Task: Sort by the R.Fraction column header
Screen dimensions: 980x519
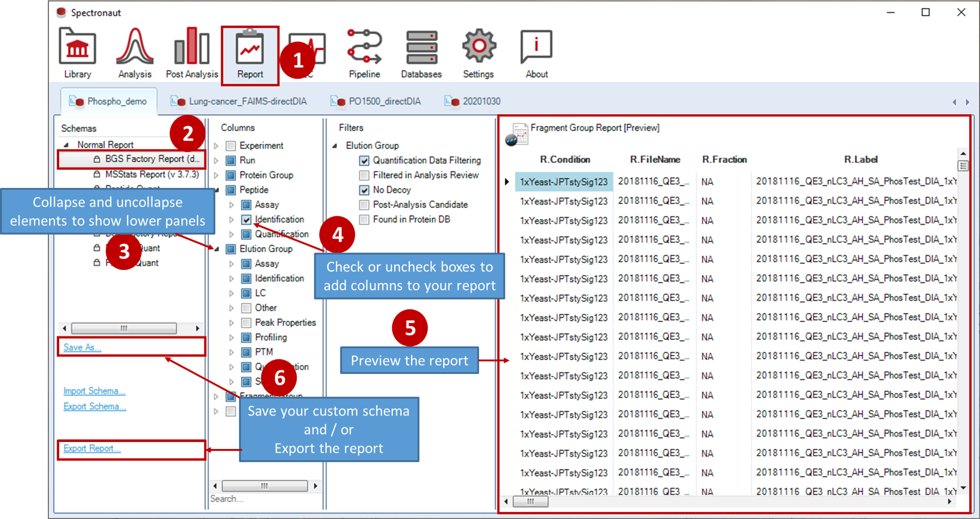Action: tap(724, 160)
